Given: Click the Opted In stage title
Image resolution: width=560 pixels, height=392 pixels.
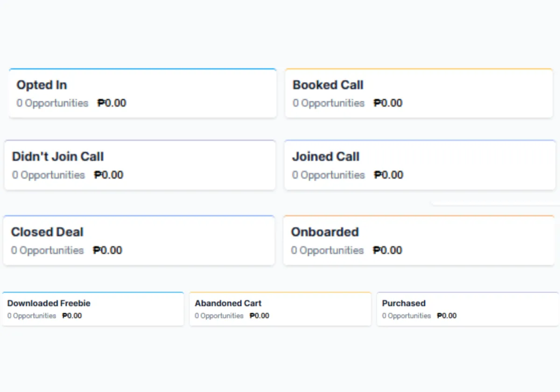Looking at the screenshot, I should [x=42, y=85].
